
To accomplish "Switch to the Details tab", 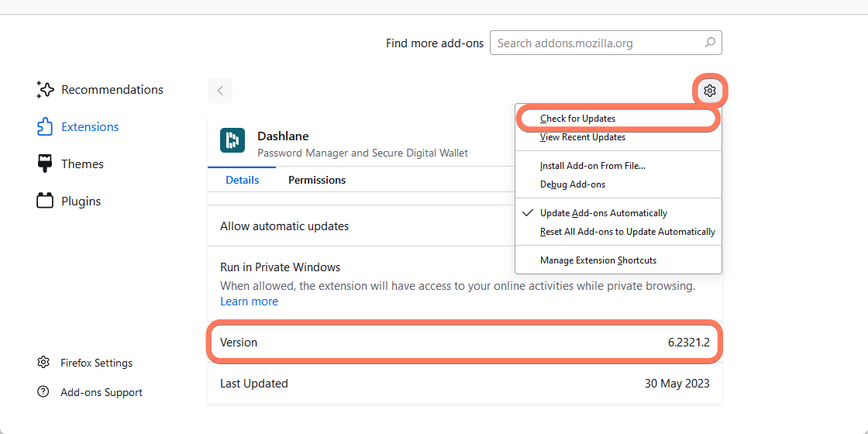I will pos(242,180).
